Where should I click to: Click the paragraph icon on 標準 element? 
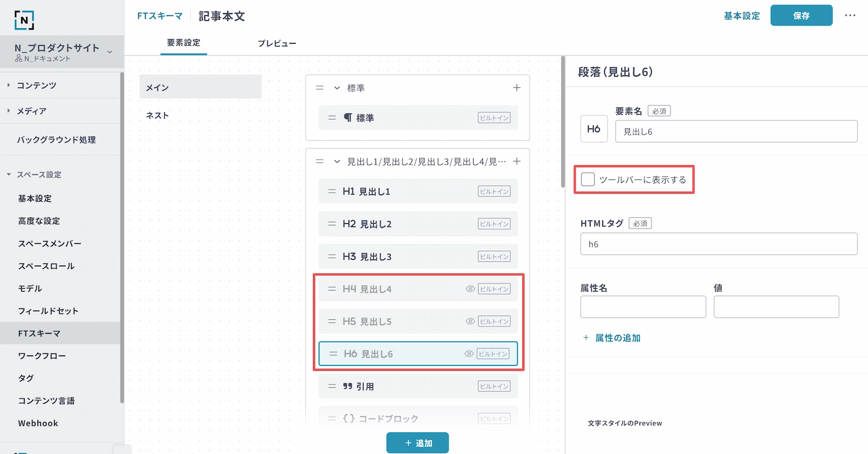pos(348,118)
